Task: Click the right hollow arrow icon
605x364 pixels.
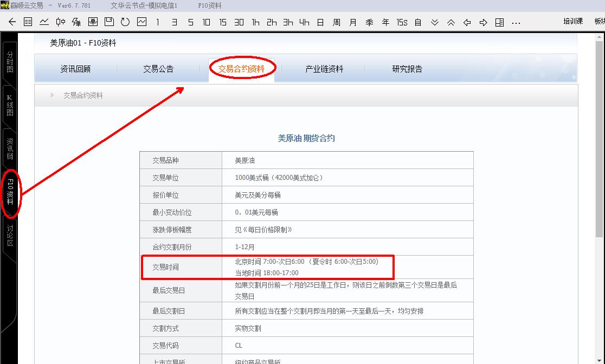Action: 484,22
